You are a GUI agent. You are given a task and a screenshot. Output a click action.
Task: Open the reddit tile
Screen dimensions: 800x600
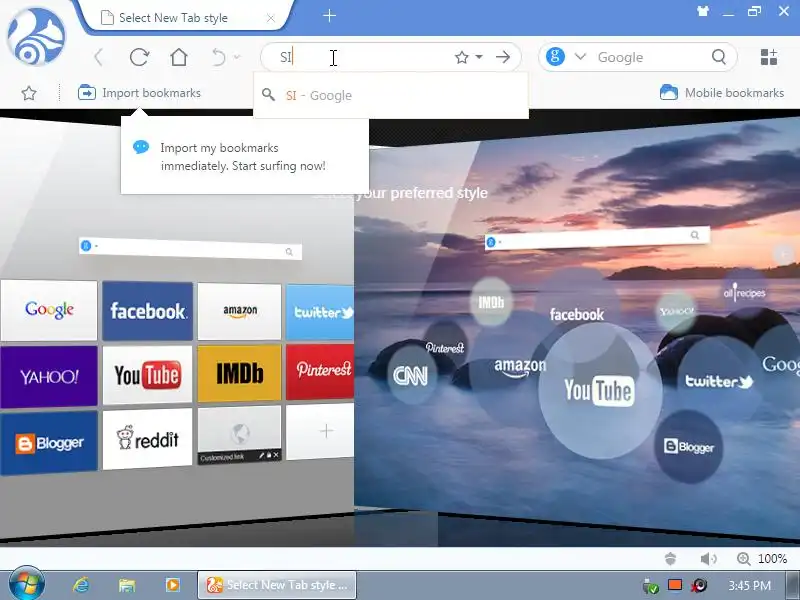point(147,439)
